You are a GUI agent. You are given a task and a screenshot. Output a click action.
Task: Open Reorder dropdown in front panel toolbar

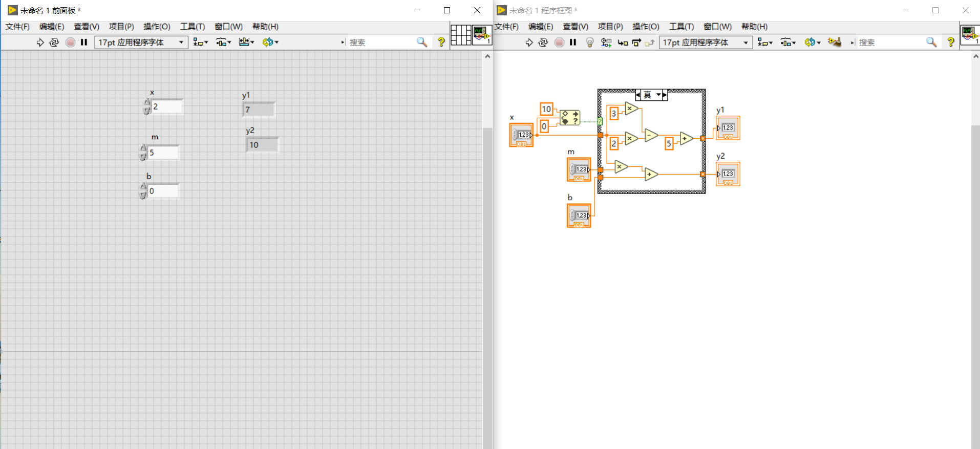point(270,42)
